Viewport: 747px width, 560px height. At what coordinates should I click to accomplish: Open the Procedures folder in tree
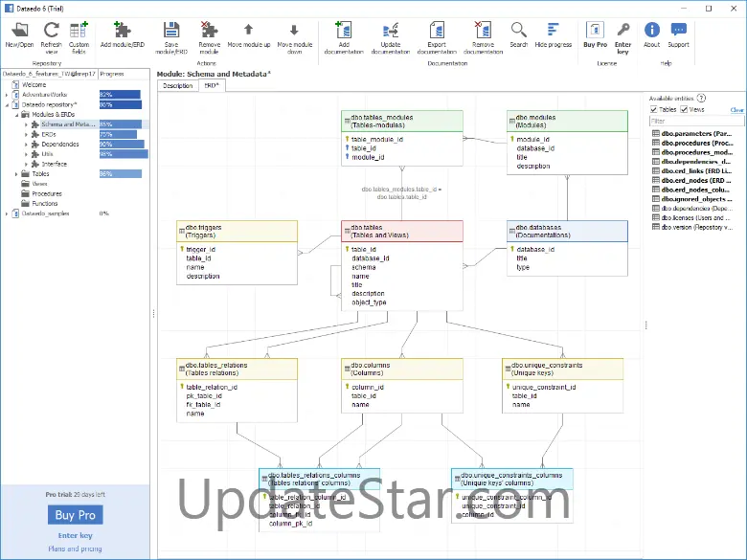tap(47, 193)
